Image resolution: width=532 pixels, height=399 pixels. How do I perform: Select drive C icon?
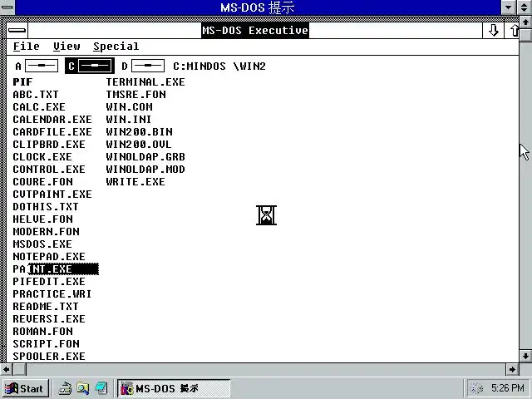[90, 66]
